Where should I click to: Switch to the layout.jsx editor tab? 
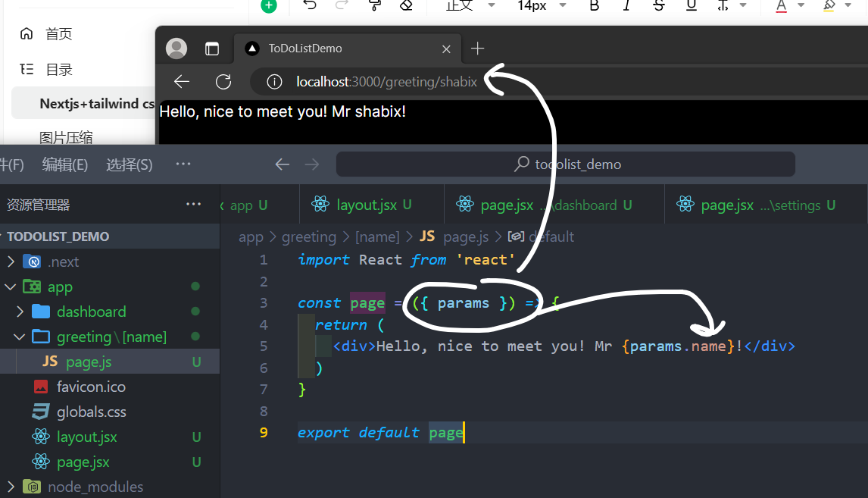371,205
